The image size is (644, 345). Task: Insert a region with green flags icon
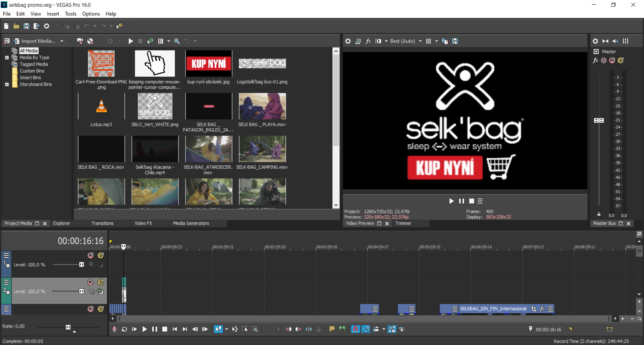point(342,329)
